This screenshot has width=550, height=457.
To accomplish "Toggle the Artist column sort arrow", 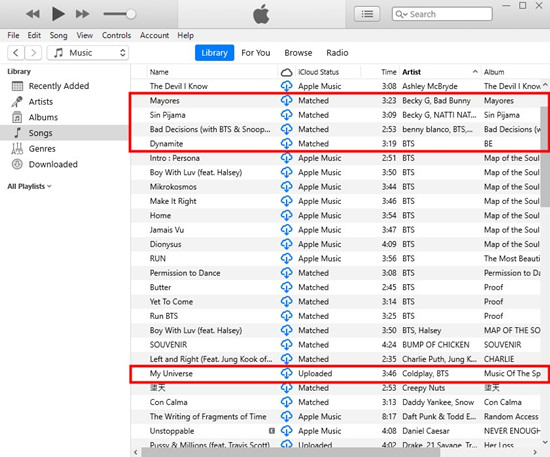I will (x=475, y=72).
